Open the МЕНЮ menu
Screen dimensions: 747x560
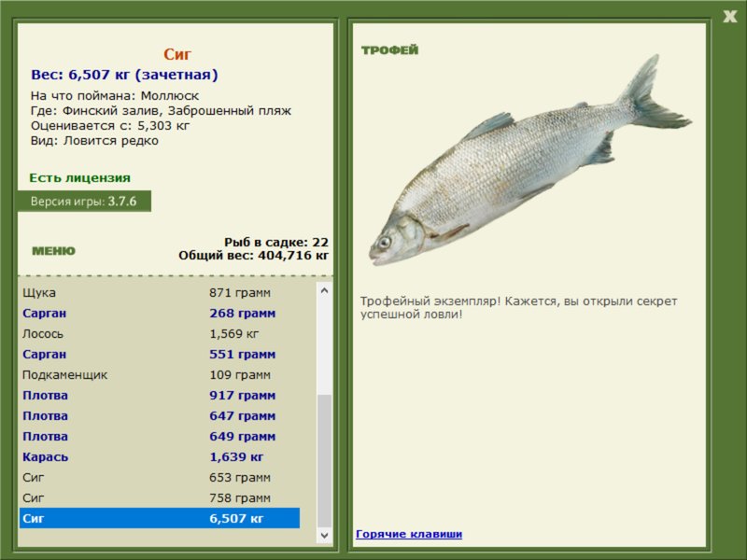(54, 251)
